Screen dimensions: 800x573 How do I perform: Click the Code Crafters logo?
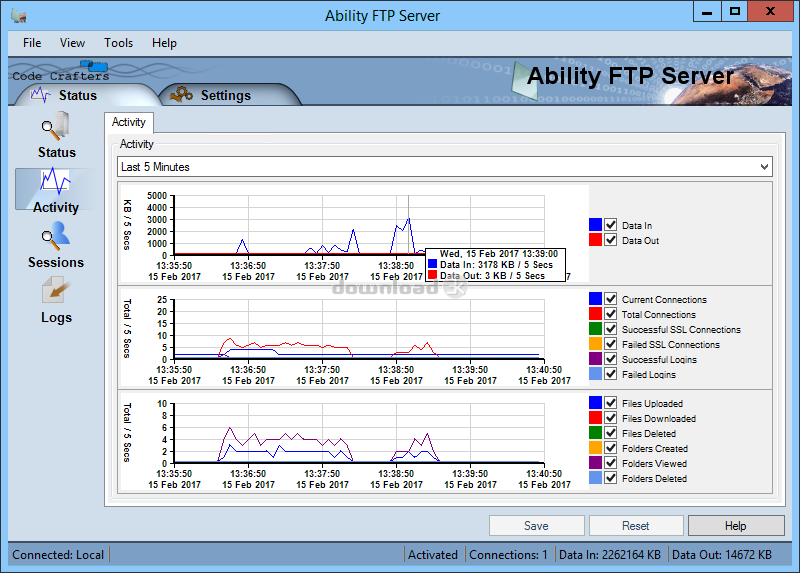click(x=61, y=72)
